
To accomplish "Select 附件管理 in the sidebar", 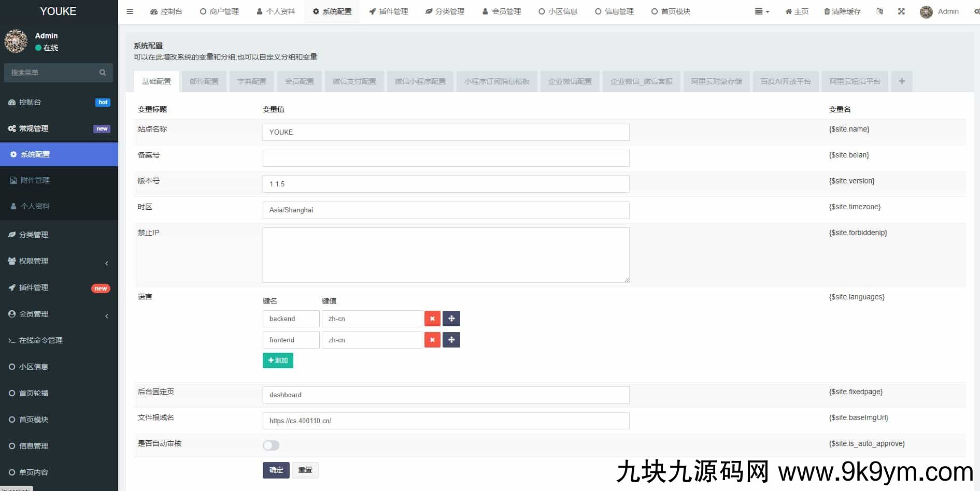I will (x=35, y=180).
